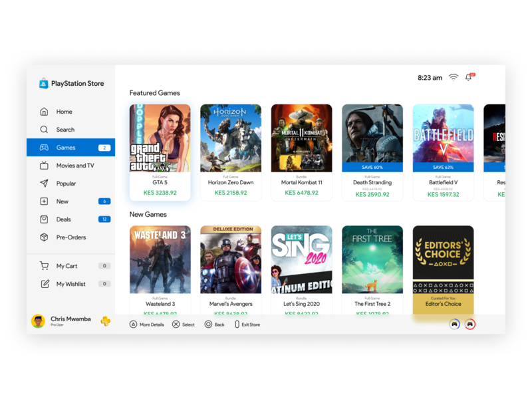Open My Cart
The height and width of the screenshot is (399, 532).
[x=70, y=266]
